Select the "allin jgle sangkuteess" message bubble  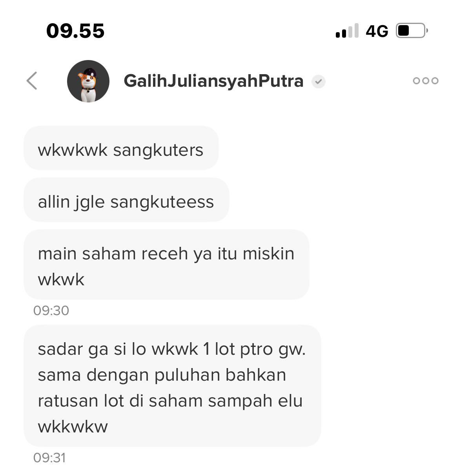126,200
